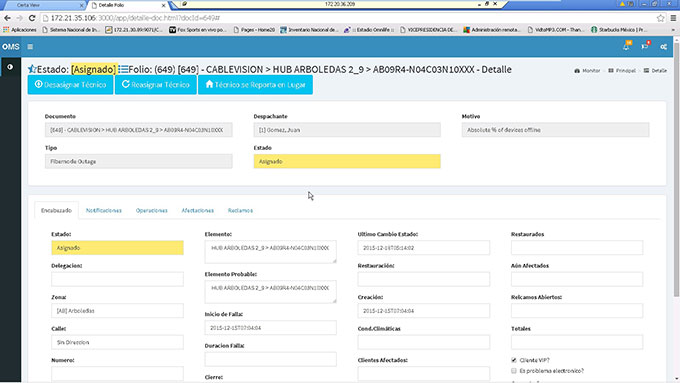Open the settings gears icon in header
The image size is (680, 383).
coord(664,47)
